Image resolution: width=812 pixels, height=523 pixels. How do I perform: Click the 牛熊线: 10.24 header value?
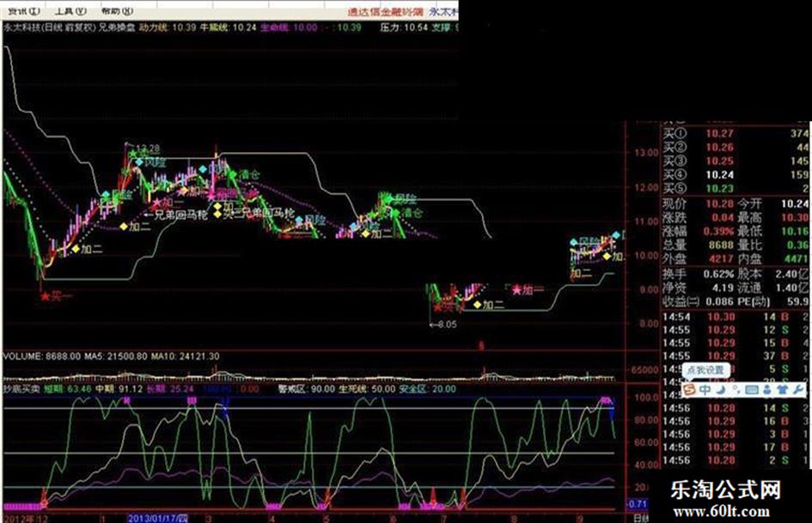click(229, 27)
